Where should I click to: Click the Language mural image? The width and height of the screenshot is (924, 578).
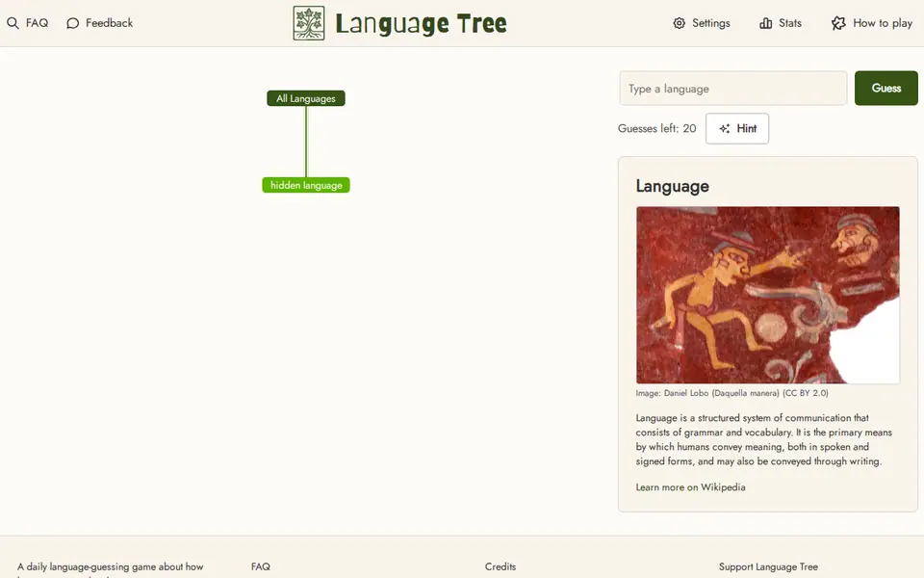tap(767, 295)
